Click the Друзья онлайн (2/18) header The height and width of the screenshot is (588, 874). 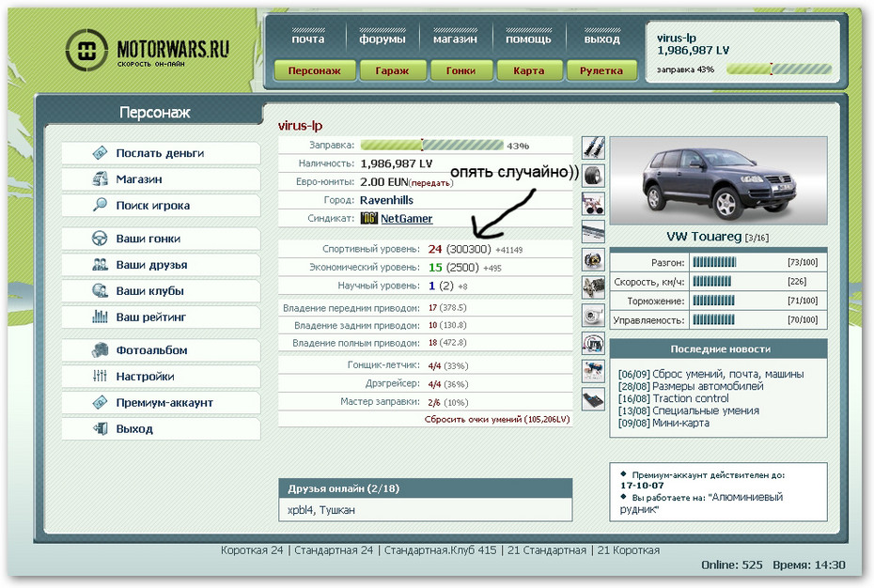tap(426, 488)
